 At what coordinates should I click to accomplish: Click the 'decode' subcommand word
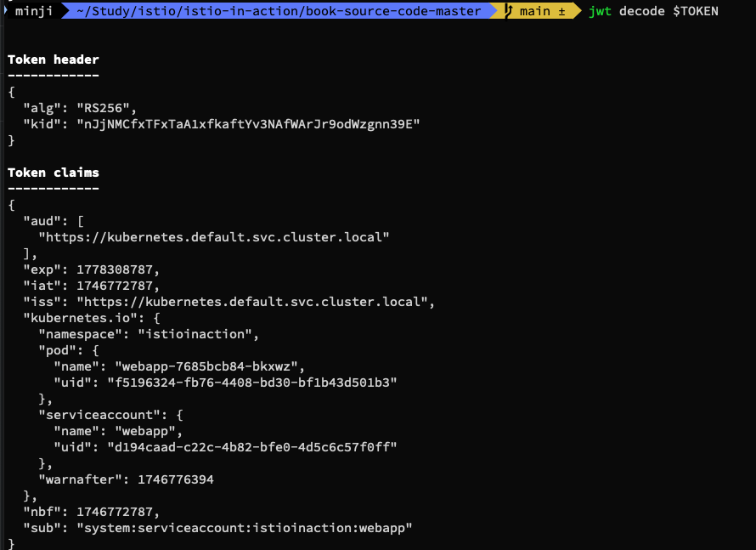(641, 10)
